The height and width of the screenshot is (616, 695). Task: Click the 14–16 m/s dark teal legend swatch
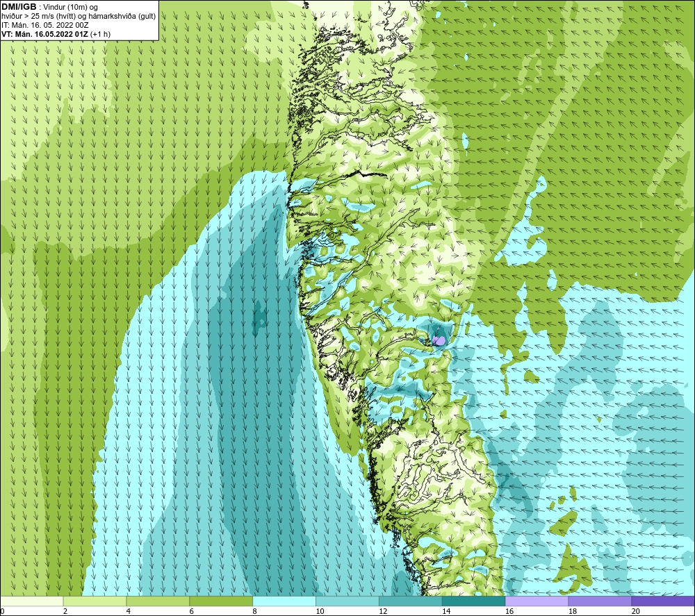474,601
